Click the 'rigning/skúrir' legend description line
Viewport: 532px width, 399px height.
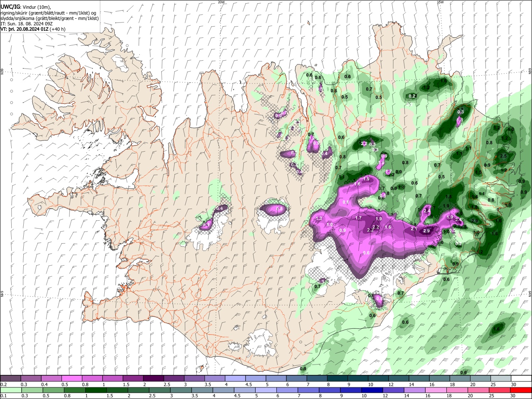click(x=48, y=13)
